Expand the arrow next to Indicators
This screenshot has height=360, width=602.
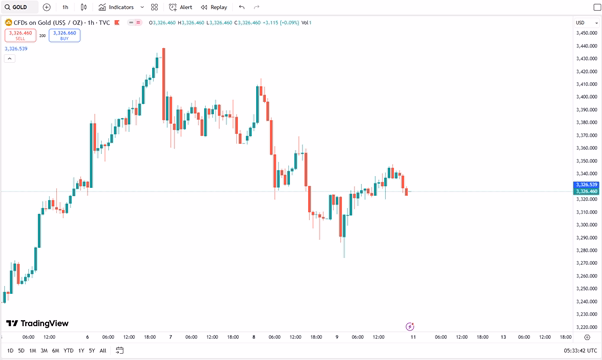tap(142, 7)
